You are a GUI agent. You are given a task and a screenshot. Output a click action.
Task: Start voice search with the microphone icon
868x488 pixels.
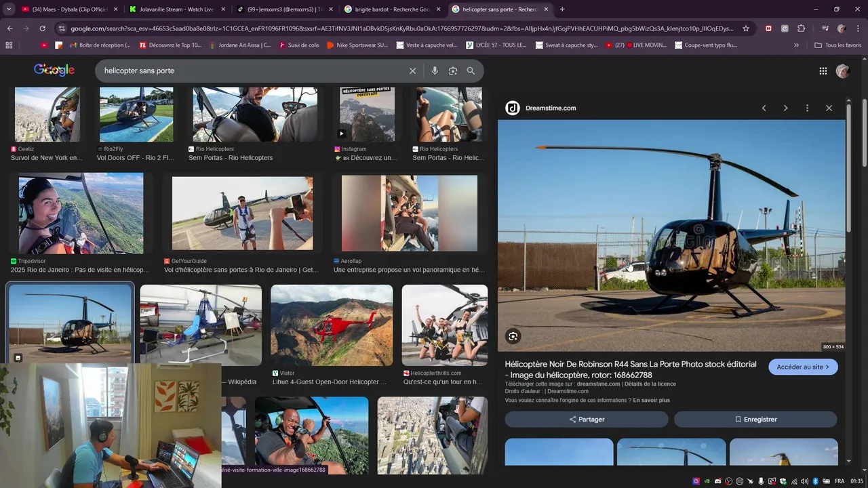435,70
